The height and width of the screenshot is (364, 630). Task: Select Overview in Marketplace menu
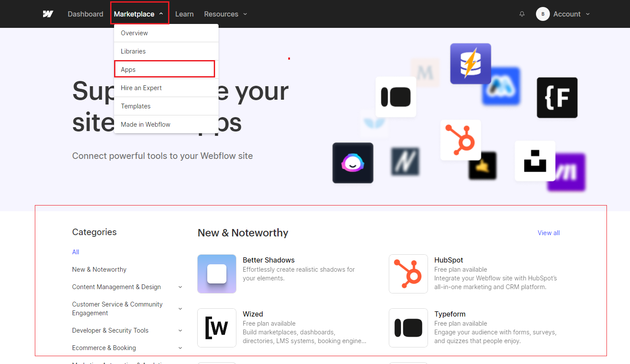pos(166,33)
